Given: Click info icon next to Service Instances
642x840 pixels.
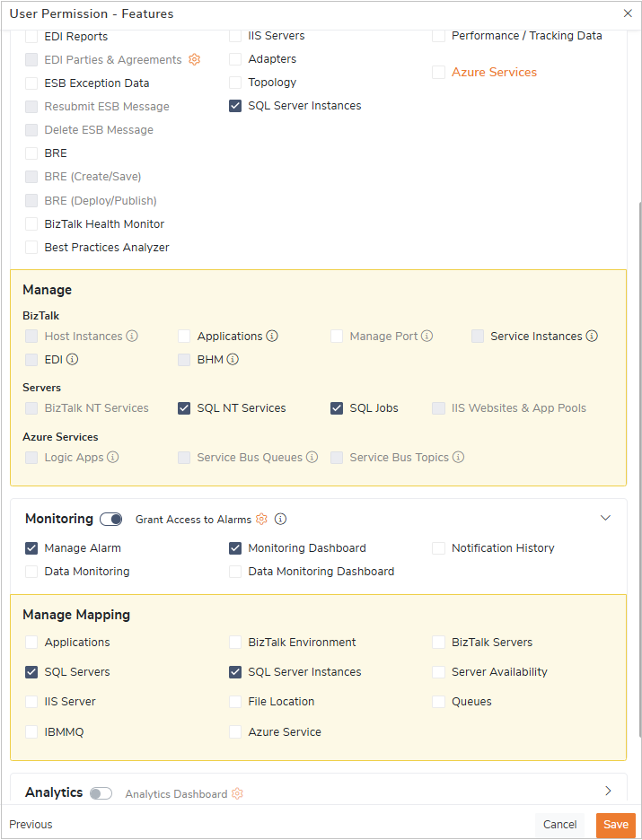Looking at the screenshot, I should coord(592,336).
